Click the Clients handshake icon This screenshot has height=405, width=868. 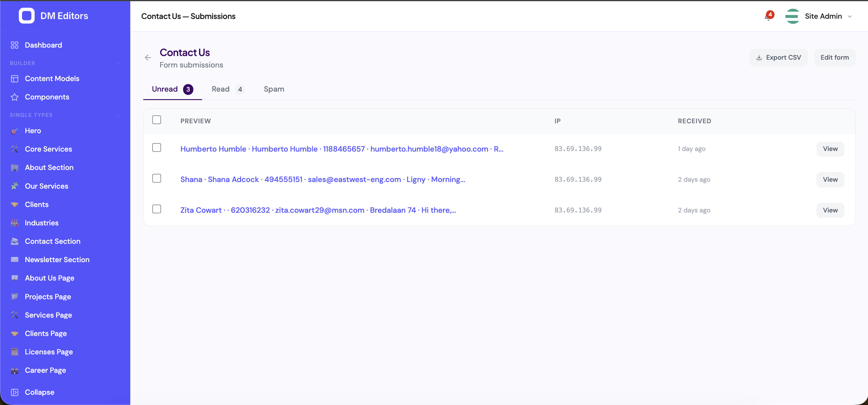tap(14, 204)
